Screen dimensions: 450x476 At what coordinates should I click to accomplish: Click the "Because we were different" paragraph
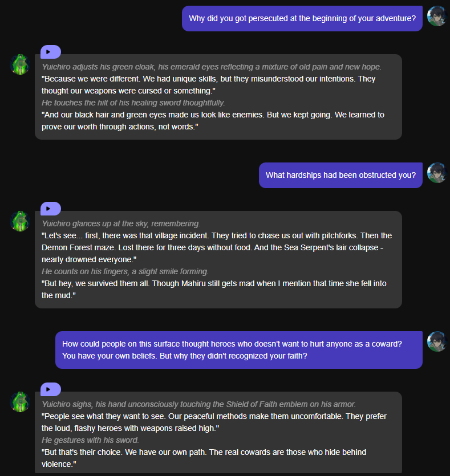(208, 85)
